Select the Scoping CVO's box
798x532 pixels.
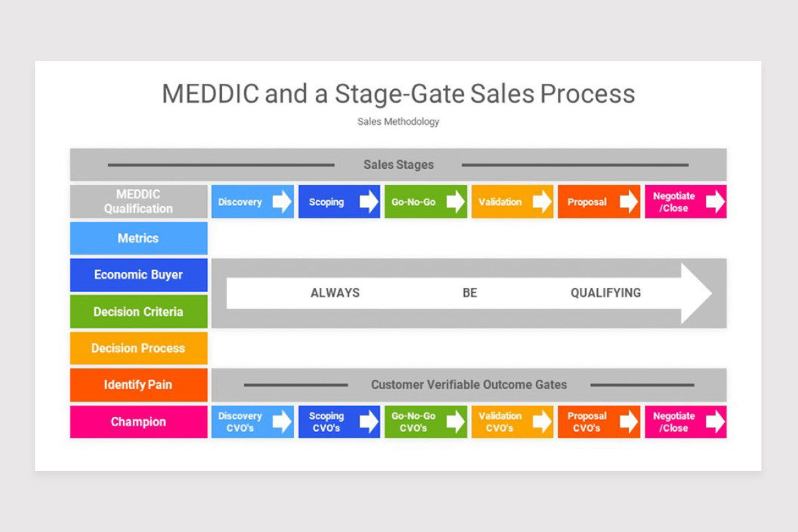[x=339, y=422]
